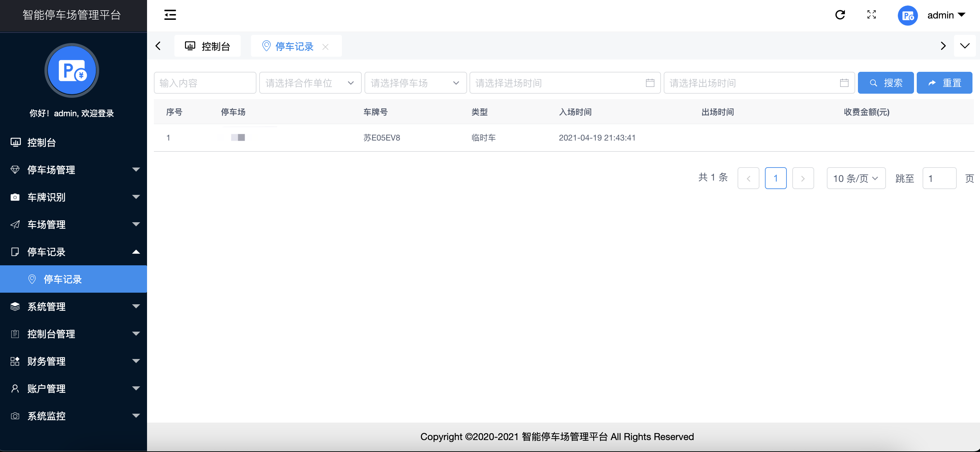Viewport: 980px width, 452px height.
Task: Select the 控制台 dashboard icon in sidebar
Action: point(15,142)
